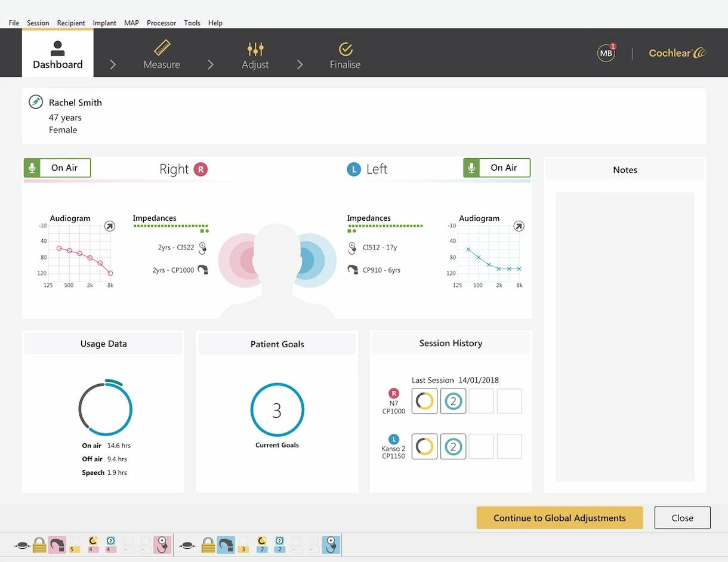Expand the right ear audiogram
The image size is (728, 562).
109,226
